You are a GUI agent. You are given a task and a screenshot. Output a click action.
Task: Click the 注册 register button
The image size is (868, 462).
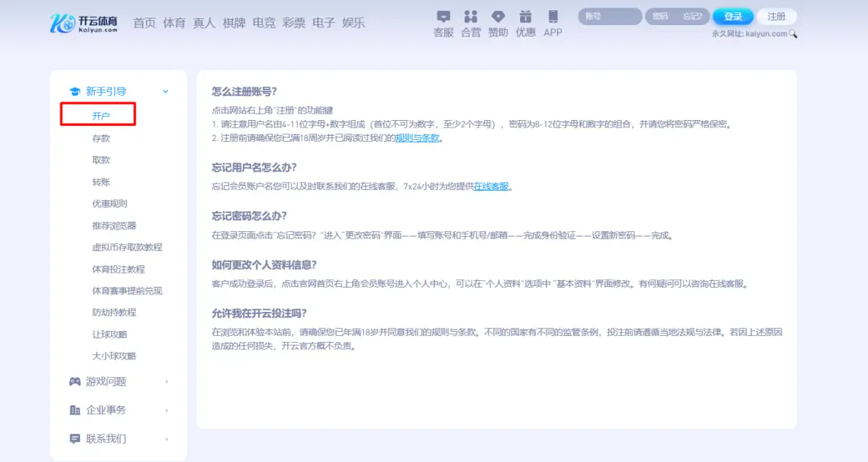click(776, 16)
